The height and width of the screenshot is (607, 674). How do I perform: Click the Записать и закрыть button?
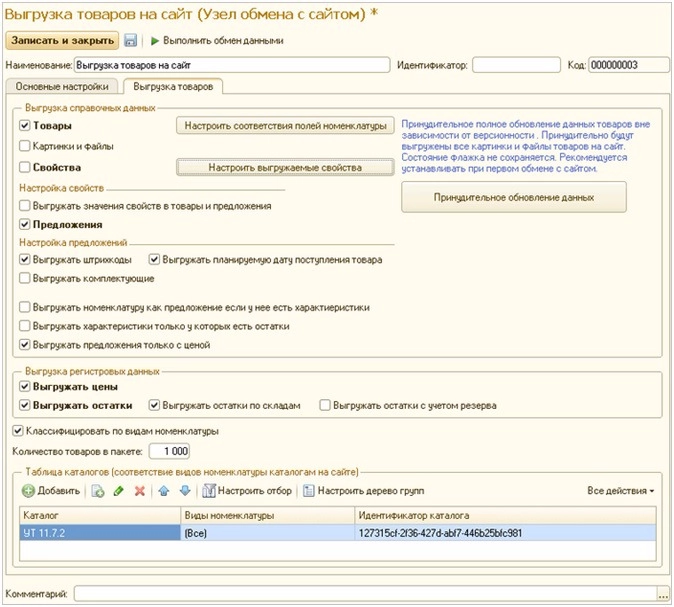(63, 41)
